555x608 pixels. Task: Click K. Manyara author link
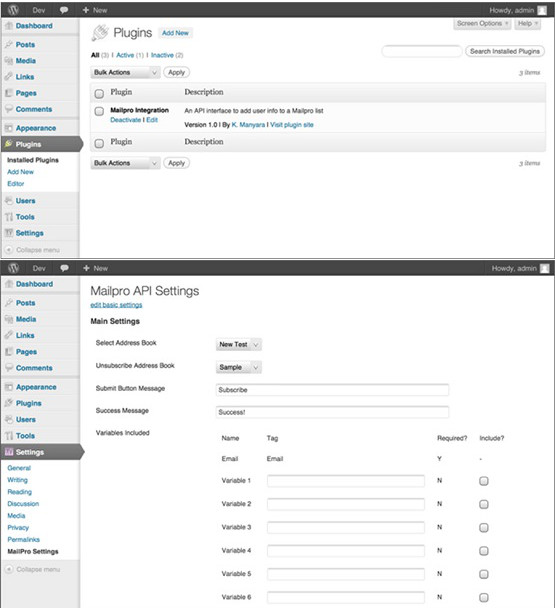click(248, 124)
